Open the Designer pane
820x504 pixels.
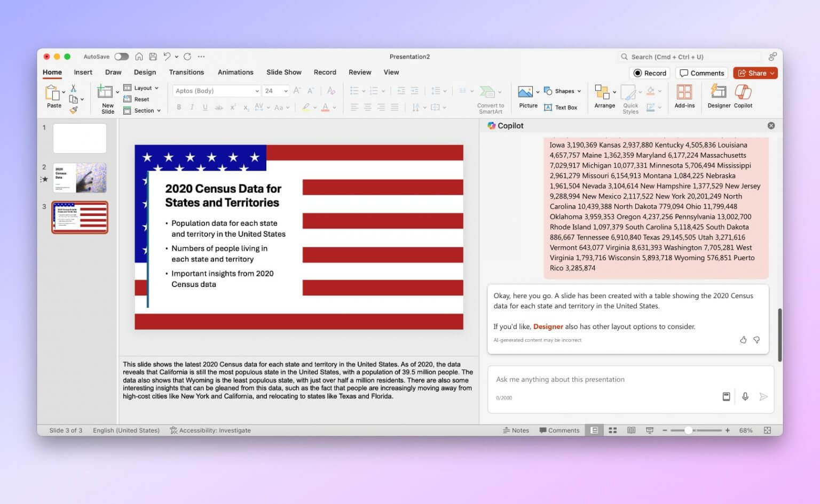pos(718,96)
